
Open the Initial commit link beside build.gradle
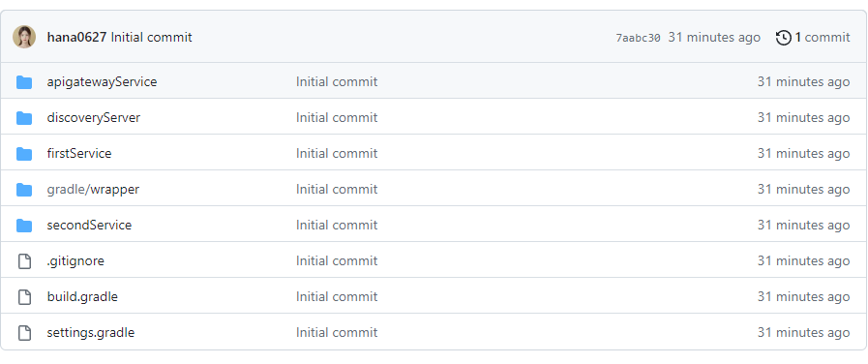point(337,296)
